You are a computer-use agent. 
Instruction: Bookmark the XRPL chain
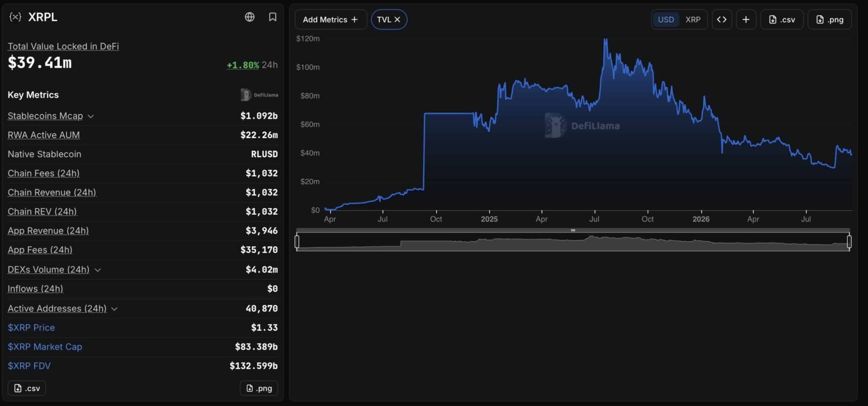(273, 17)
